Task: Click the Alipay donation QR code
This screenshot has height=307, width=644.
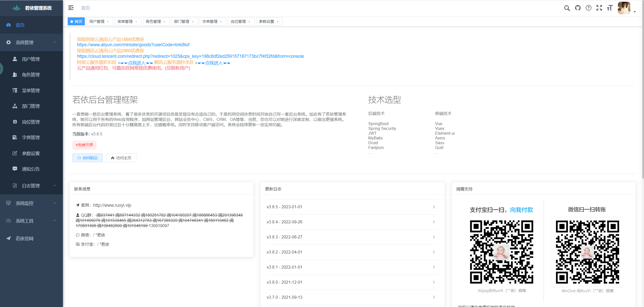Action: pyautogui.click(x=501, y=252)
